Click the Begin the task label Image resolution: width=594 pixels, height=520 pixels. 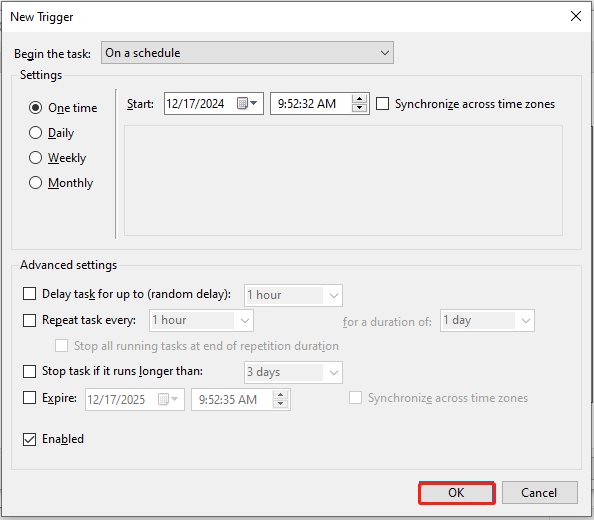[52, 54]
